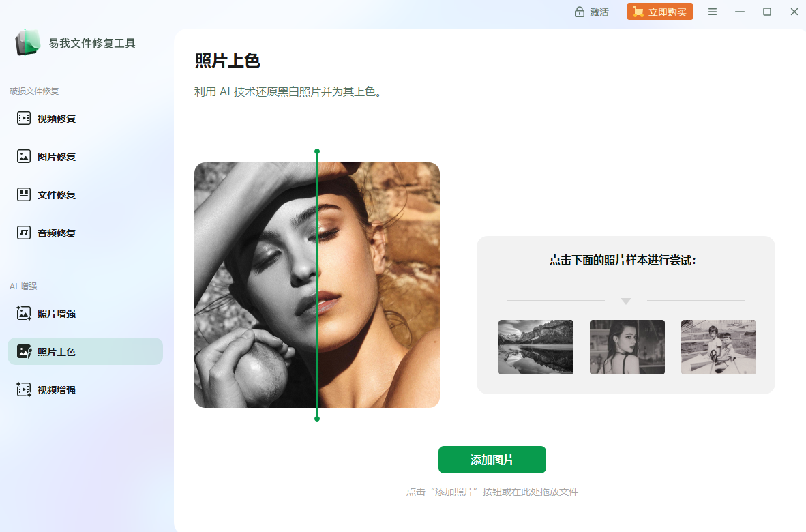Click the file repair (文件修复) icon

tap(24, 194)
